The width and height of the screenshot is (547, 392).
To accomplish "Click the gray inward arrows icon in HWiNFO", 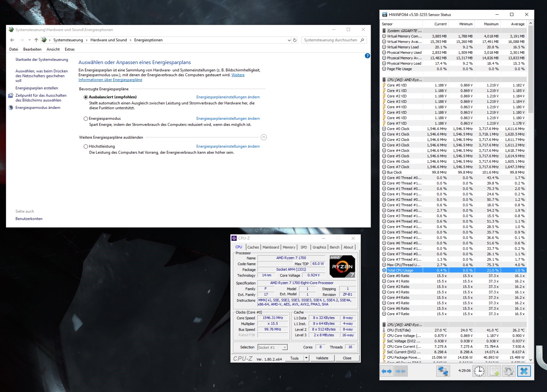I will tap(401, 371).
